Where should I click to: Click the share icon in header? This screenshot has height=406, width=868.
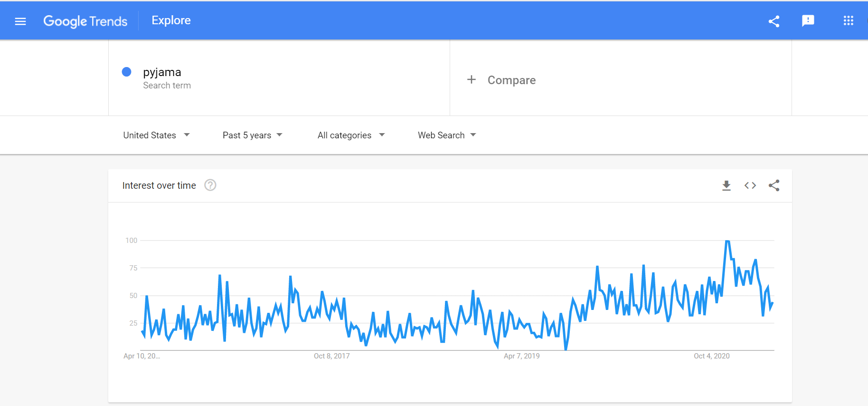pyautogui.click(x=774, y=21)
